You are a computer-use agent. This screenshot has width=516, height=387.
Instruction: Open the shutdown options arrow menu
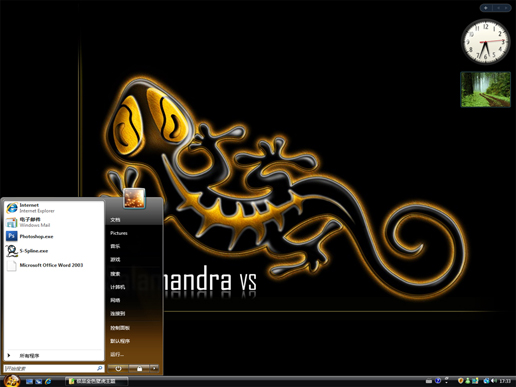pyautogui.click(x=154, y=368)
